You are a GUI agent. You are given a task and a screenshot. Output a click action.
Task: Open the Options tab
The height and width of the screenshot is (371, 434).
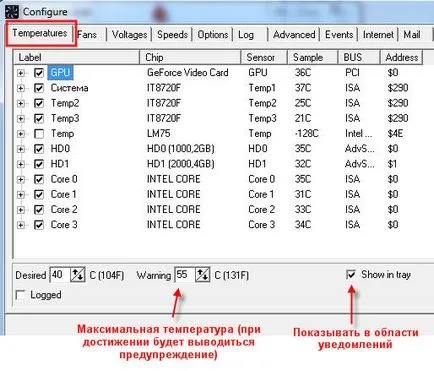[213, 35]
